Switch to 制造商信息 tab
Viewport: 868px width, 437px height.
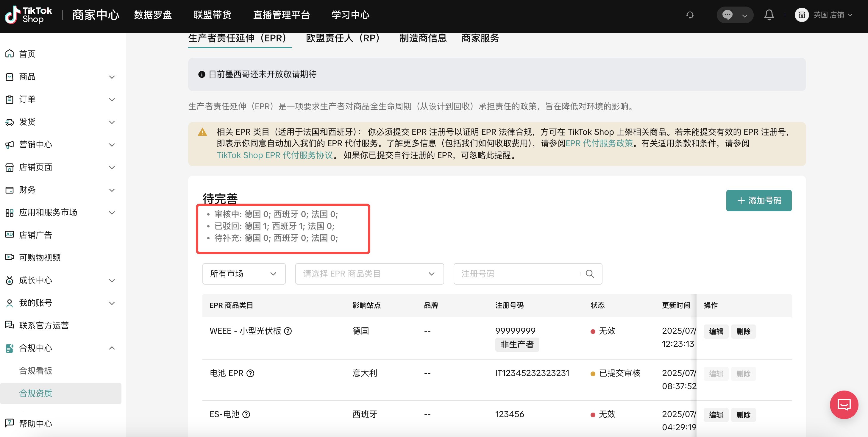(423, 38)
